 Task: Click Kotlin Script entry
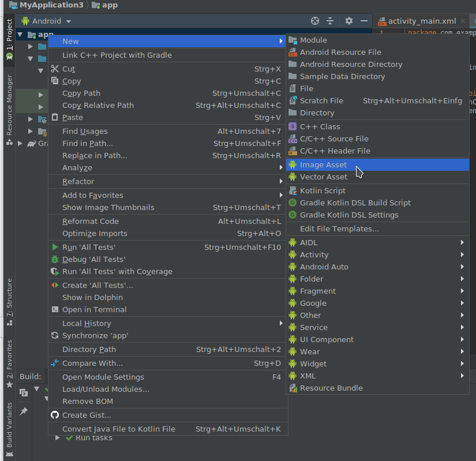[323, 191]
